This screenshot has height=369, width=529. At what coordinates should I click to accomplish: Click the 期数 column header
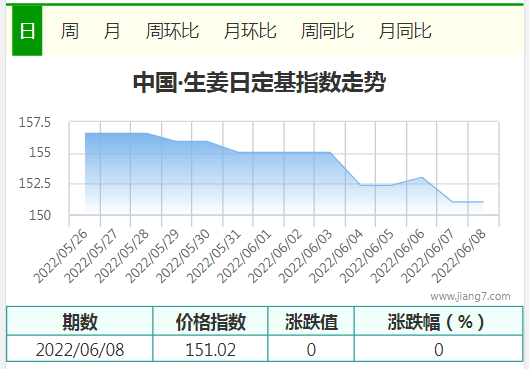coord(80,321)
